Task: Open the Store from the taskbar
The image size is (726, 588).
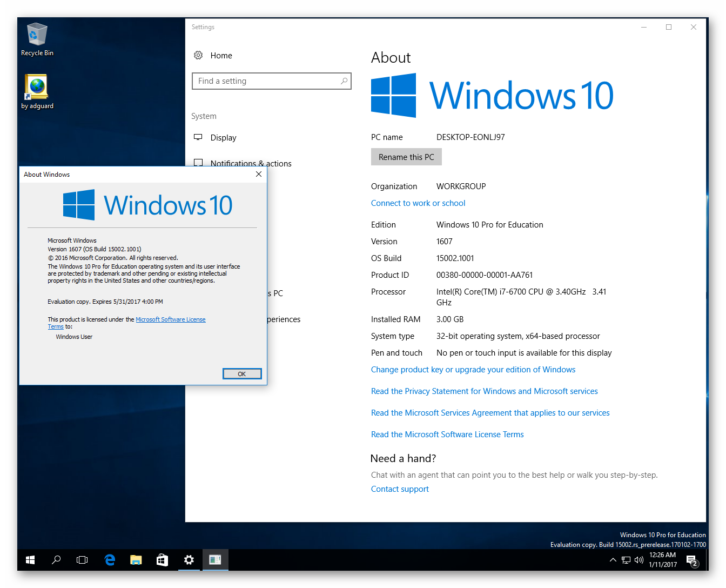Action: [162, 560]
